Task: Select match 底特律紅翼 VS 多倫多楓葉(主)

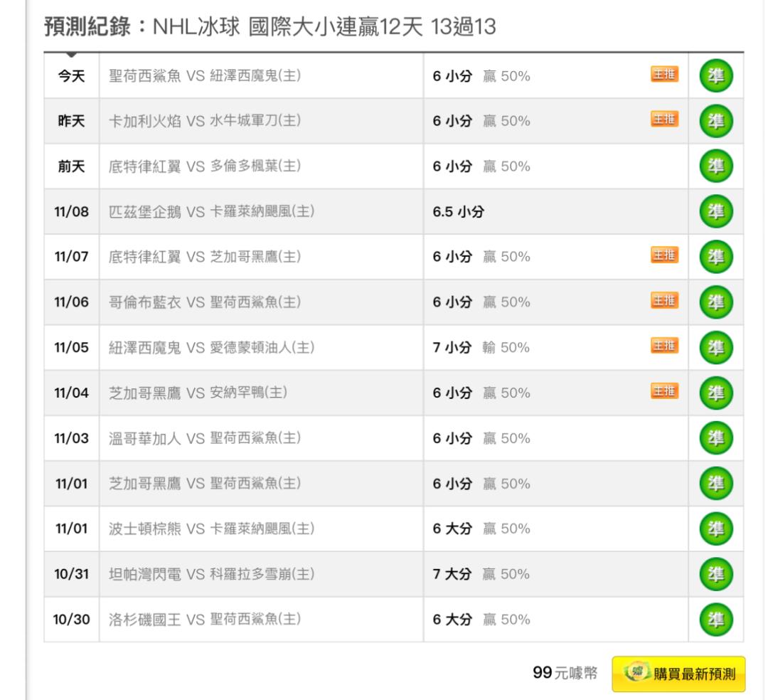Action: click(204, 166)
